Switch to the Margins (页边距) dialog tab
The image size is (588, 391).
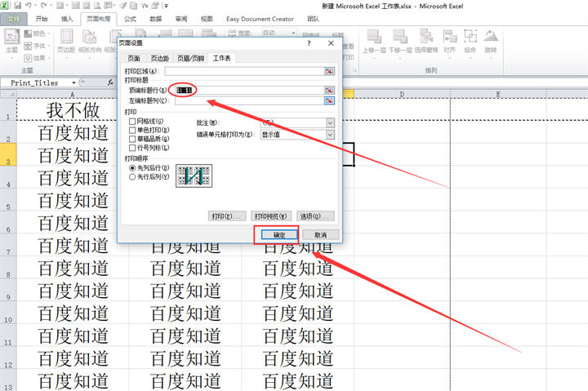pos(160,58)
